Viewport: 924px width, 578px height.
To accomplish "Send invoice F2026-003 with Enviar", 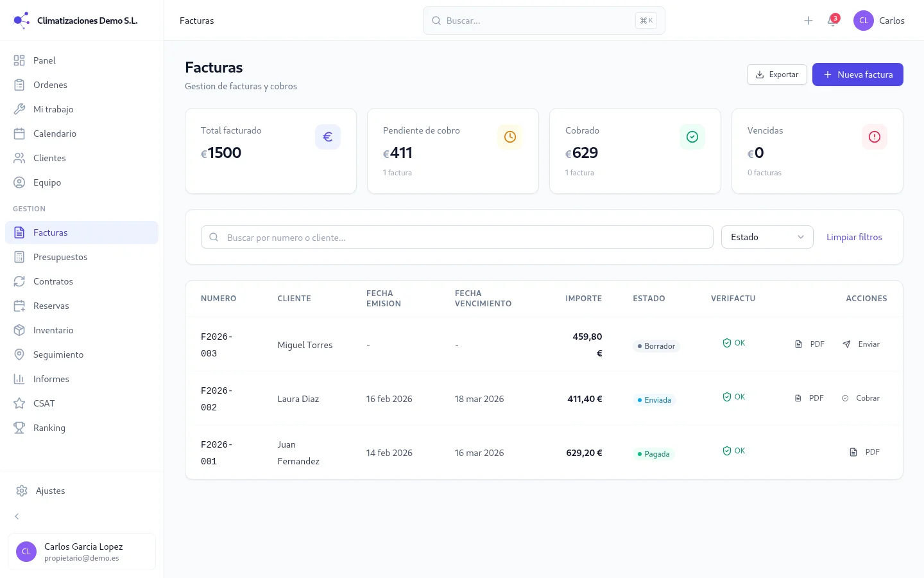I will tap(861, 344).
